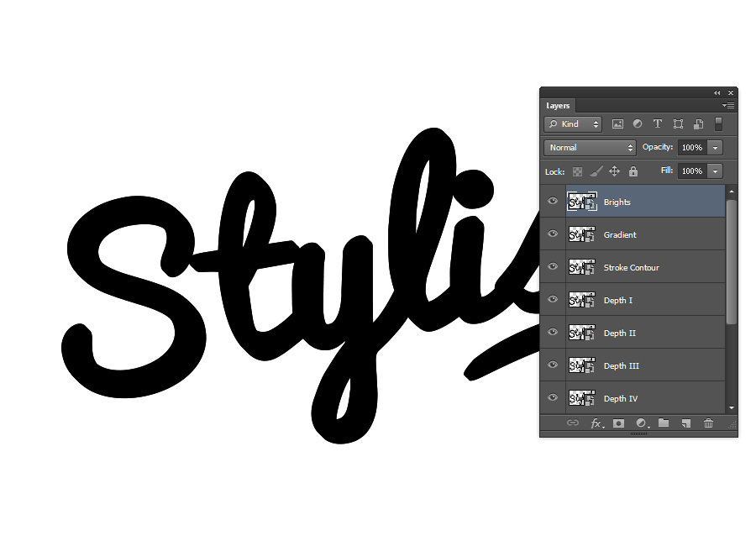Image resolution: width=756 pixels, height=546 pixels.
Task: Add a layer mask to Brights
Action: (618, 423)
